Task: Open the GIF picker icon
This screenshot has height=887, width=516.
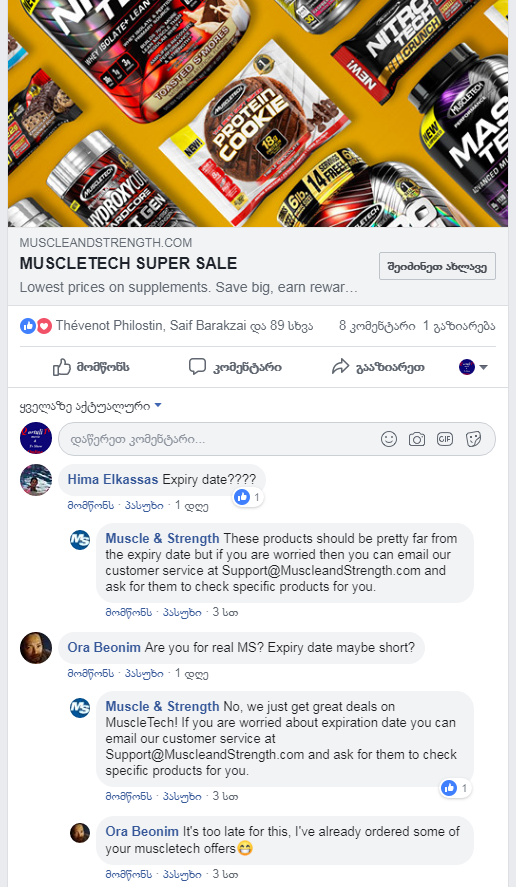Action: [445, 439]
